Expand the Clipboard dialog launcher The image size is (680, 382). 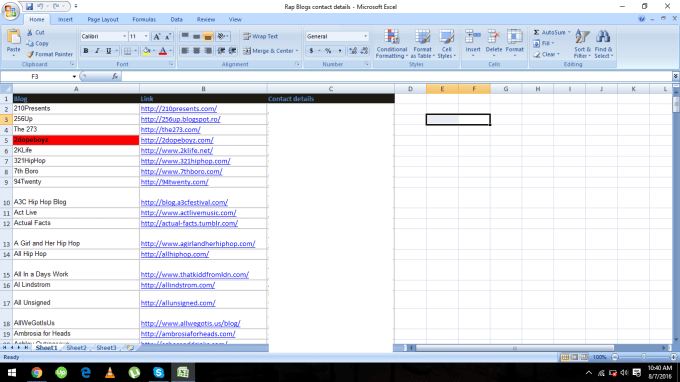tap(72, 64)
